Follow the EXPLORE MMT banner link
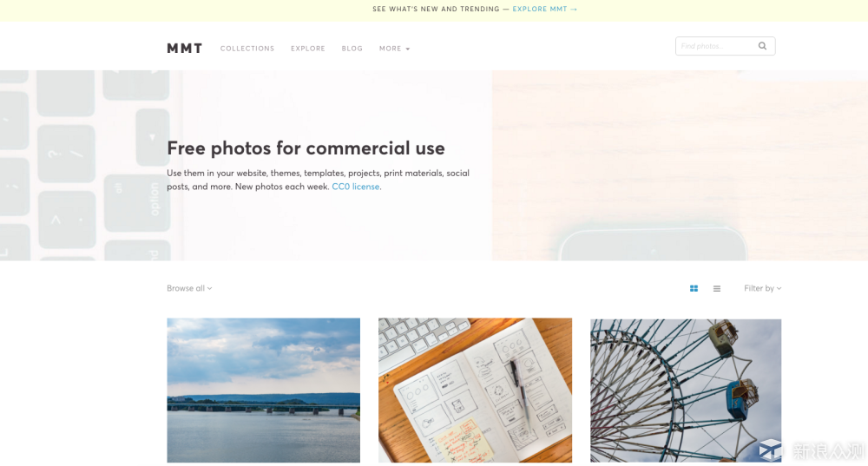The height and width of the screenshot is (466, 868). tap(545, 9)
